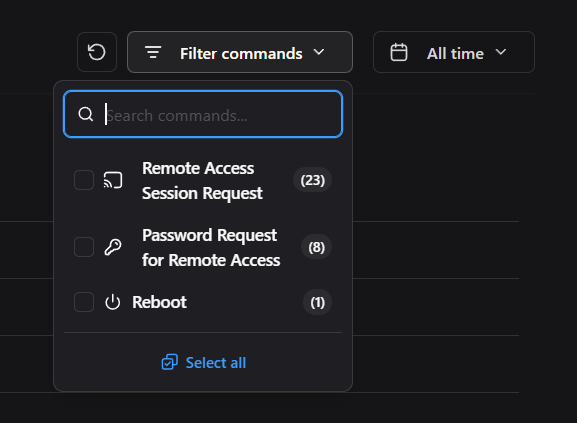This screenshot has height=423, width=577.
Task: Click the refresh/reset circular arrow button
Action: (97, 52)
